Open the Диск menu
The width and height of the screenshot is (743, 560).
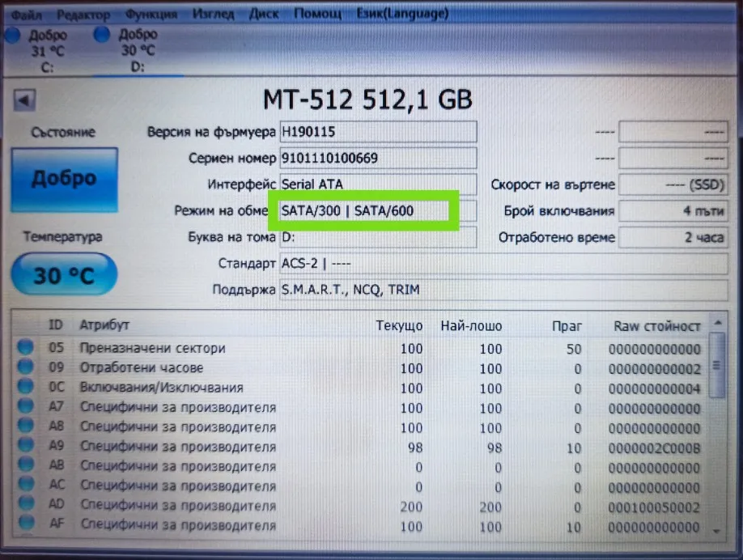264,14
